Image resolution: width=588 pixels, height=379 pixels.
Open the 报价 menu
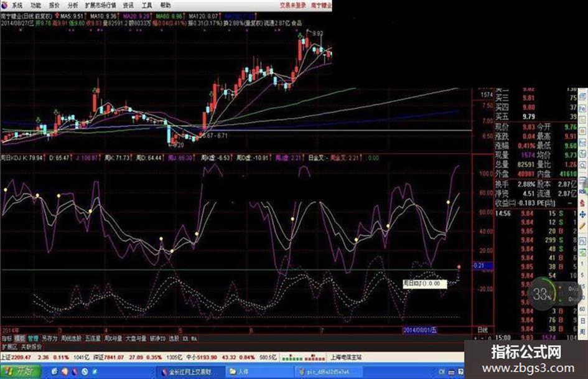(x=54, y=5)
